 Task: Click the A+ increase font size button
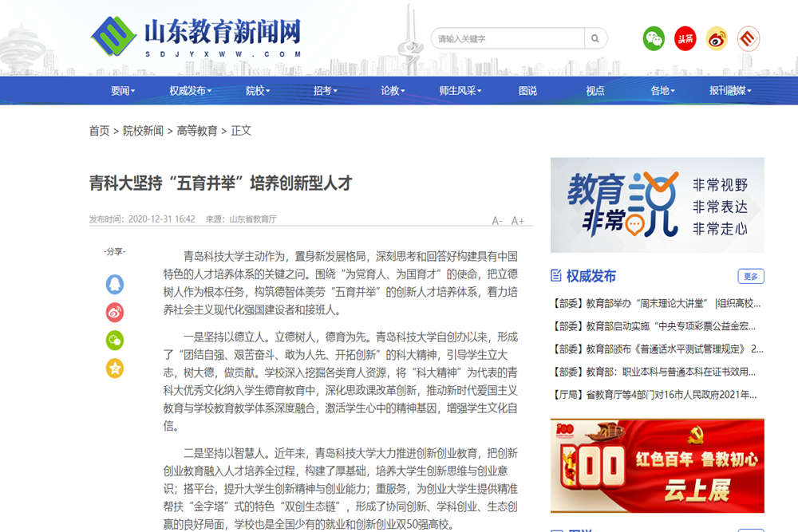[518, 221]
